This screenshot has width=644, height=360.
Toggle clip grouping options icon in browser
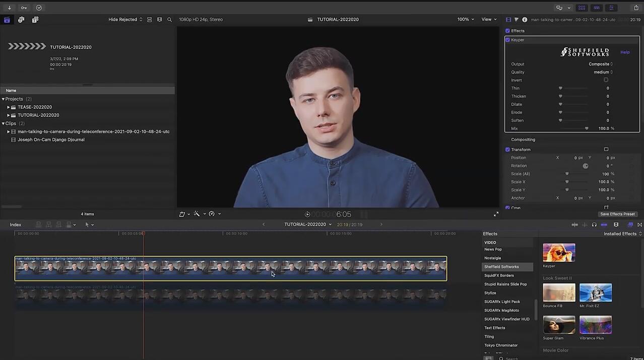(x=149, y=20)
